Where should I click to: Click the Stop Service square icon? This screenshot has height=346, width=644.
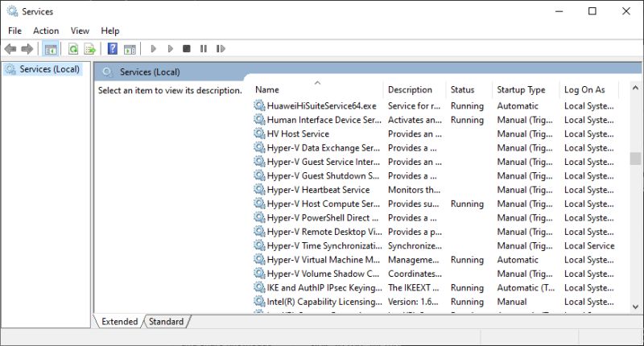click(187, 49)
